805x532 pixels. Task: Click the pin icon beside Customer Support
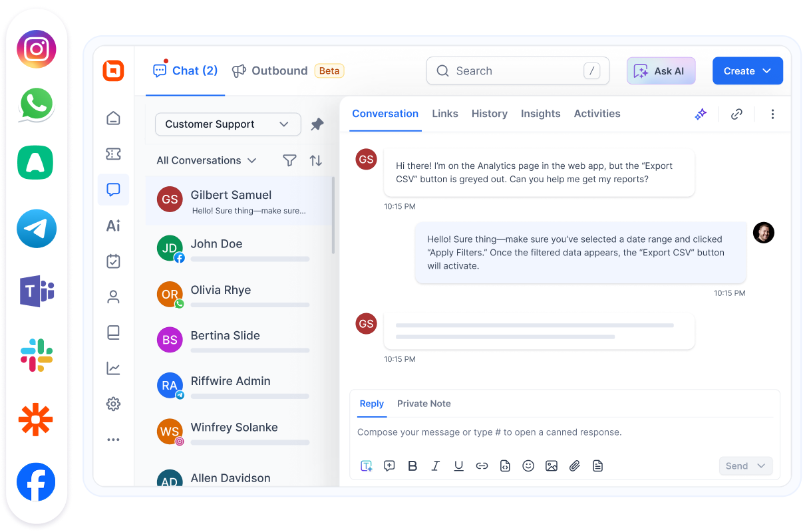317,124
